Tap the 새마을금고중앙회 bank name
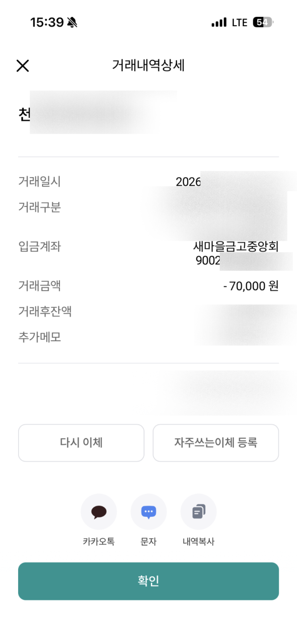Screen dimensions: 297x644 click(x=236, y=246)
